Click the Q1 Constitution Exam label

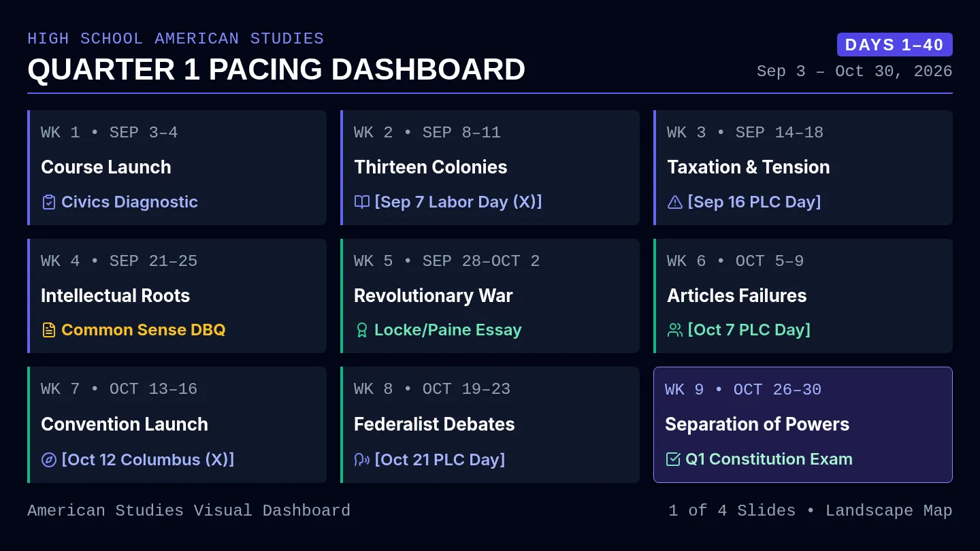coord(769,459)
